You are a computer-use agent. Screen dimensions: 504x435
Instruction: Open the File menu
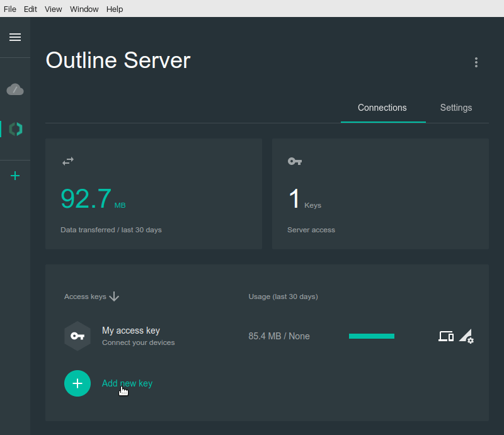(10, 9)
